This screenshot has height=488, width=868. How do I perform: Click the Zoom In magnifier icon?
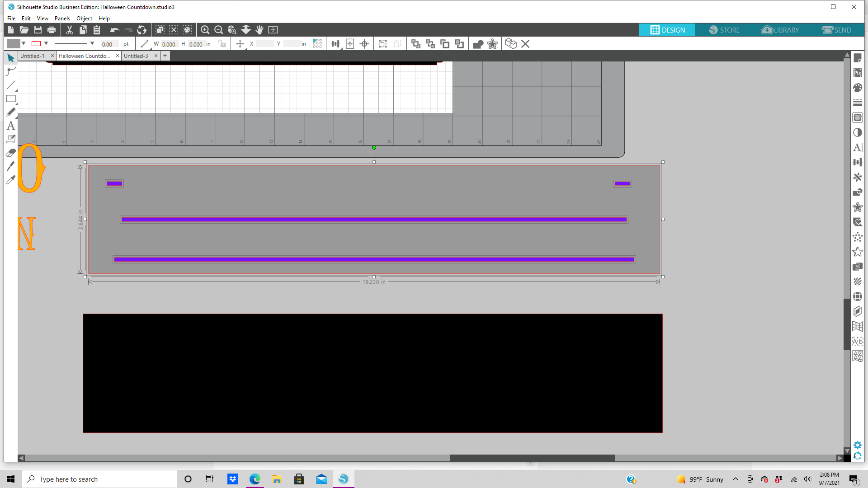(205, 30)
